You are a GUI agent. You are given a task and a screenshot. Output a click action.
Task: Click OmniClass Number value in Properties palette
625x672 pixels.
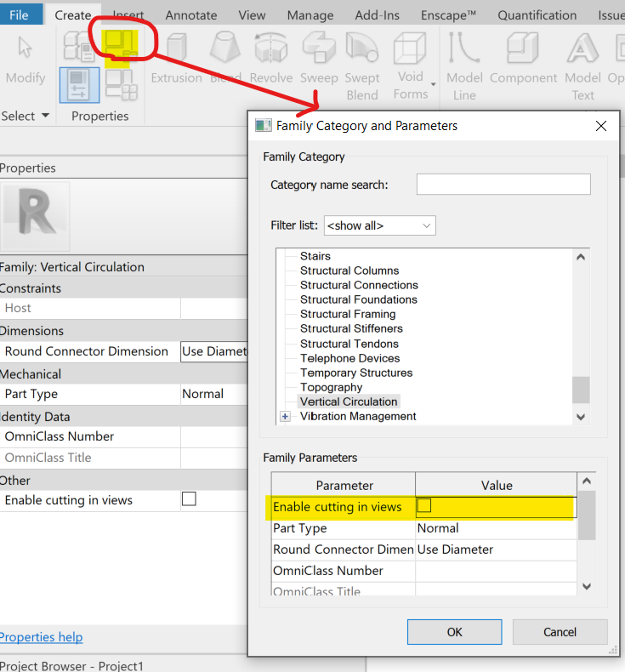pos(214,436)
